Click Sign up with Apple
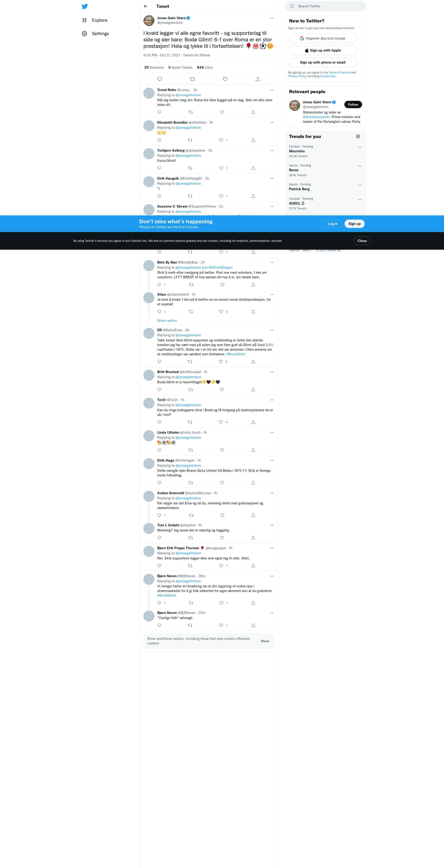The width and height of the screenshot is (444, 868). (323, 51)
